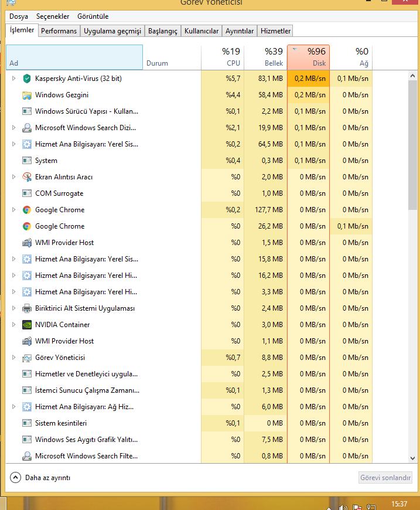420x510 pixels.
Task: Sort by the Ağ column header
Action: tap(351, 57)
